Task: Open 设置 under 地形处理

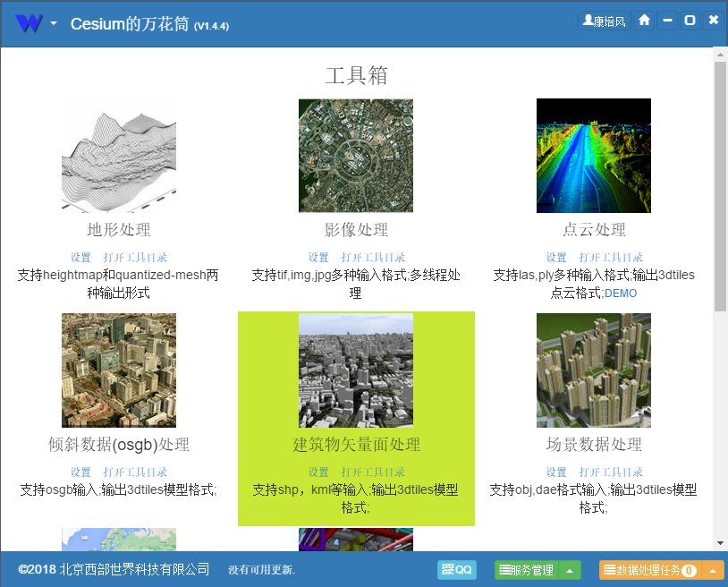Action: point(80,258)
